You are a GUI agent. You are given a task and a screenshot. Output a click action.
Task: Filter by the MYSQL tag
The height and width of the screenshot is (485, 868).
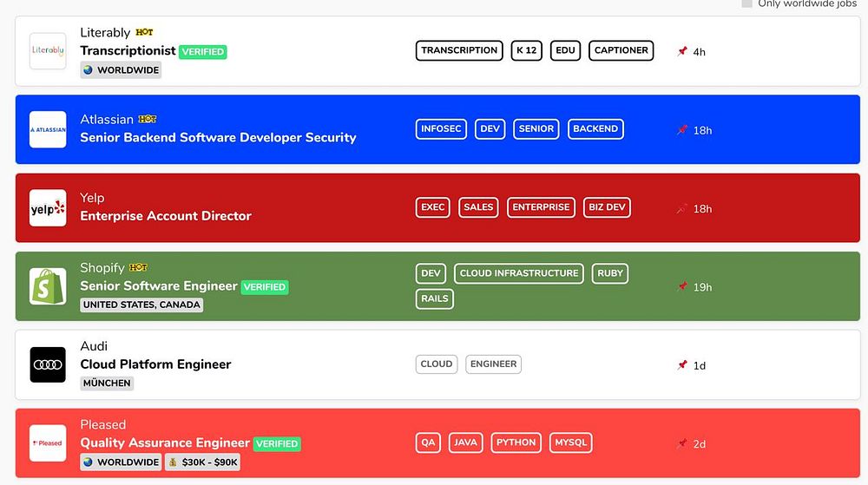point(571,442)
